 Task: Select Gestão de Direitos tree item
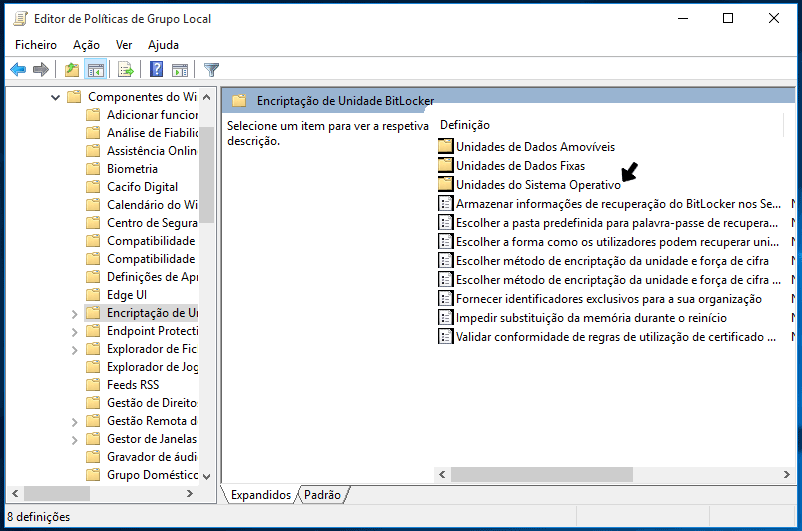click(x=152, y=403)
